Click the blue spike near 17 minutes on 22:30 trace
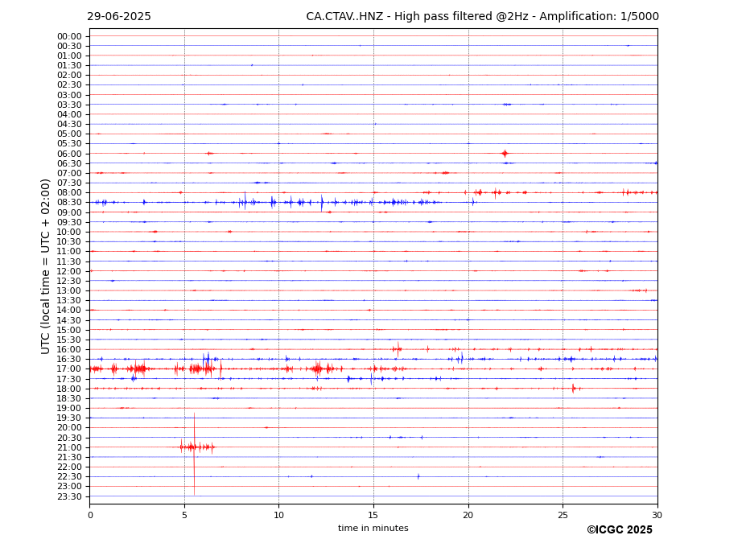 point(418,476)
